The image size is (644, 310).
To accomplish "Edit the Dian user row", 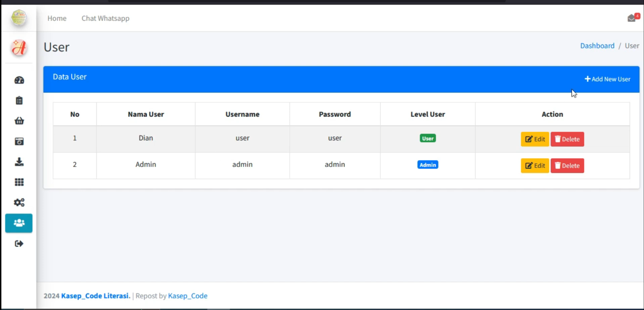I will pos(535,139).
